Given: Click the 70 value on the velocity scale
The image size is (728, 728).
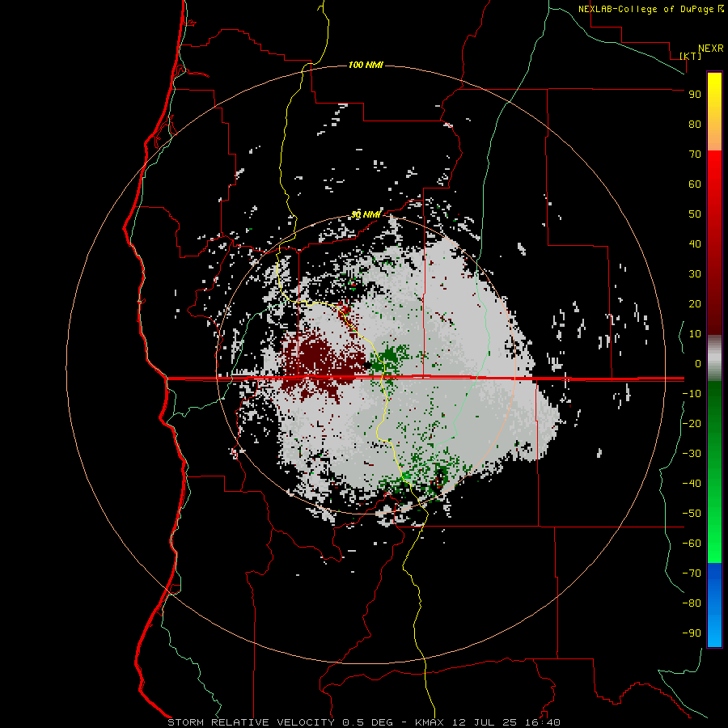Looking at the screenshot, I should point(695,154).
